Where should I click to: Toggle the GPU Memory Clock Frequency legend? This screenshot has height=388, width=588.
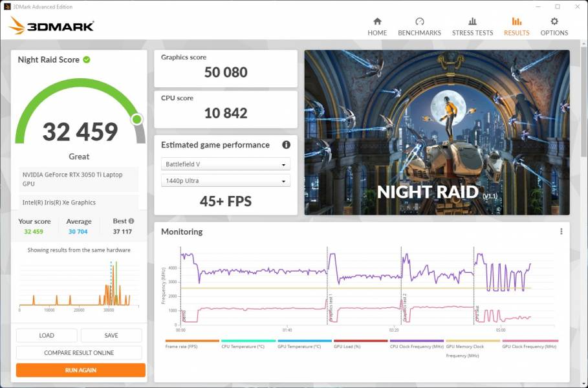click(473, 349)
